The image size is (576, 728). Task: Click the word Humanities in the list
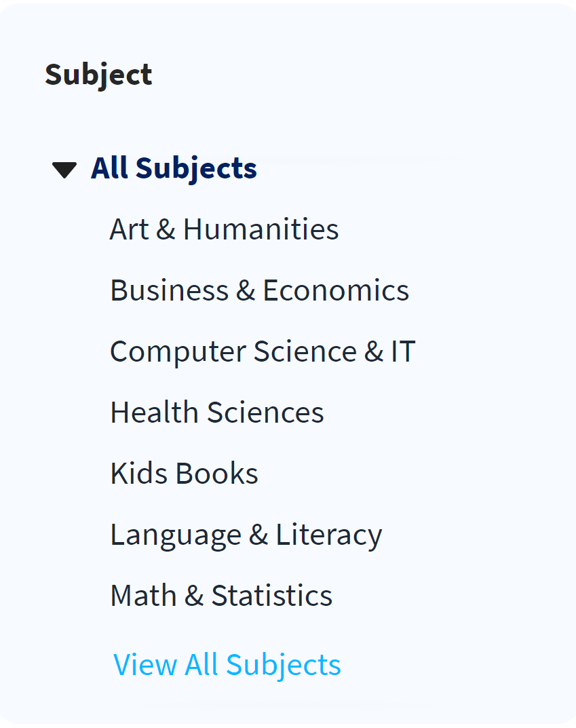pyautogui.click(x=261, y=229)
